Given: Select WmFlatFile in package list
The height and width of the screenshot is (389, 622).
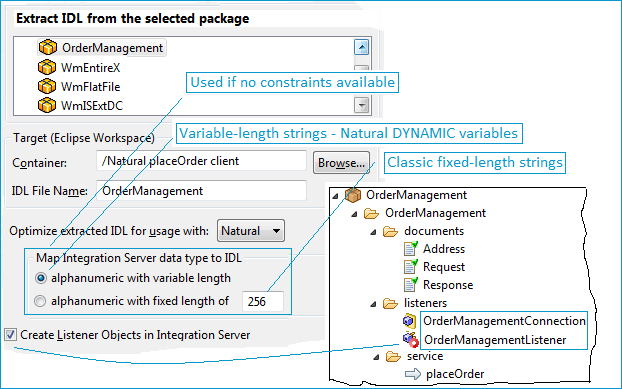Looking at the screenshot, I should [x=90, y=87].
